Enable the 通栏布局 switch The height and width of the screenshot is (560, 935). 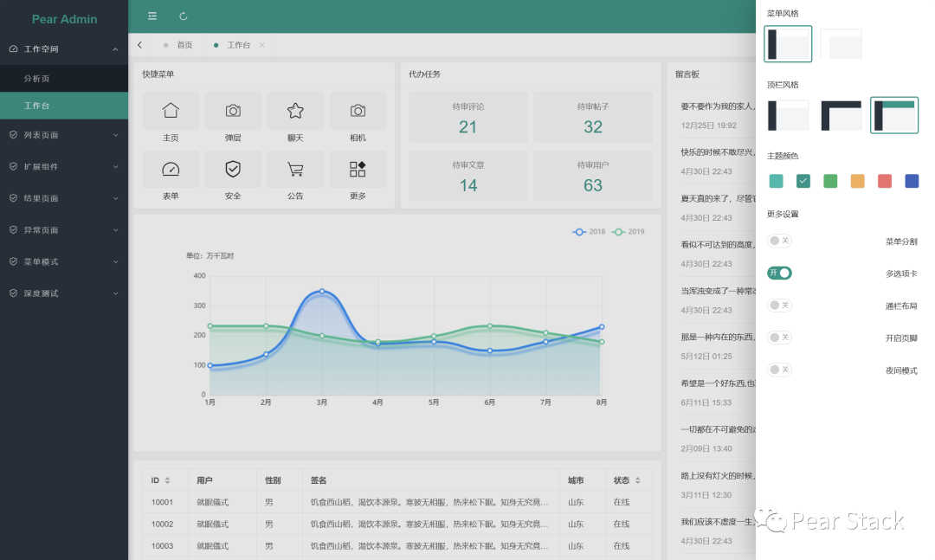[779, 306]
